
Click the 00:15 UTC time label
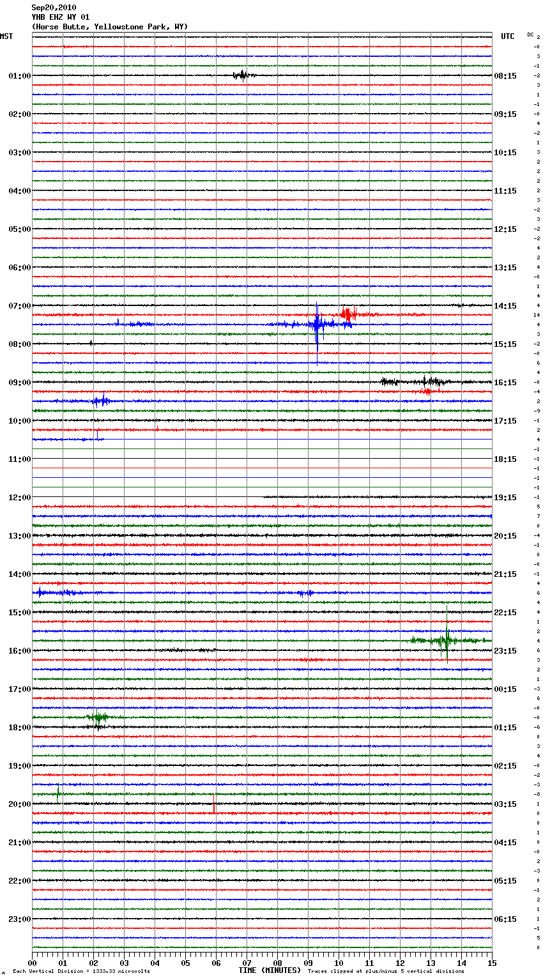[505, 689]
